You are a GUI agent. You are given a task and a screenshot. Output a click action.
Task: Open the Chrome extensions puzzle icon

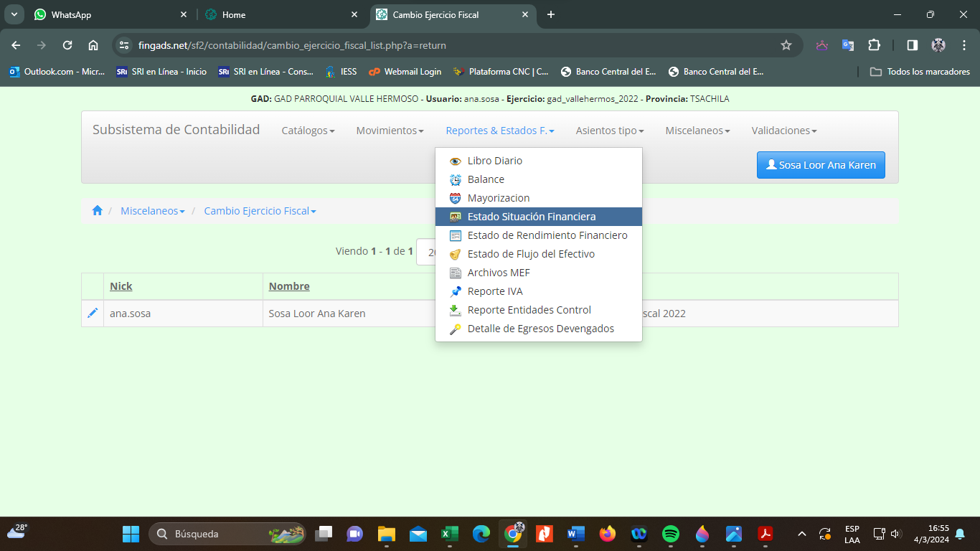874,45
